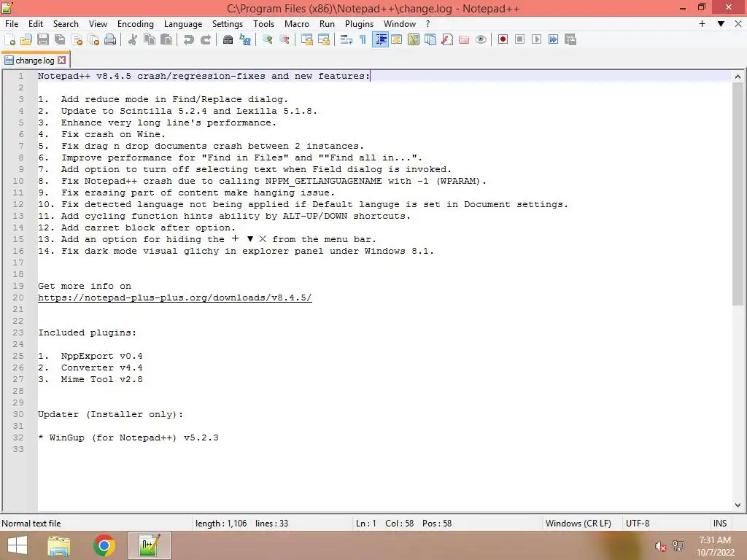Click 'Ln : 1' in the status bar
The height and width of the screenshot is (560, 747).
click(366, 524)
